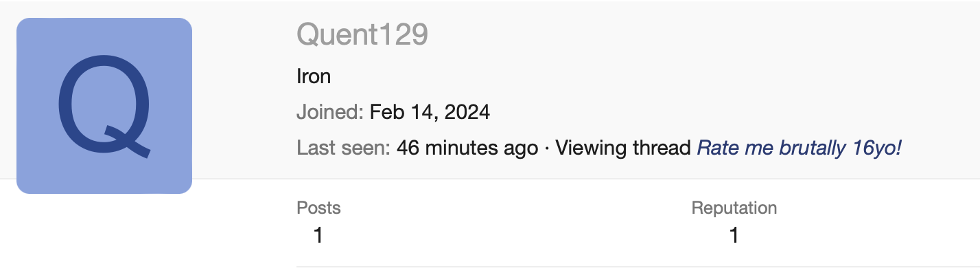This screenshot has width=980, height=275.
Task: Click the divider line below the stats
Action: point(618,266)
